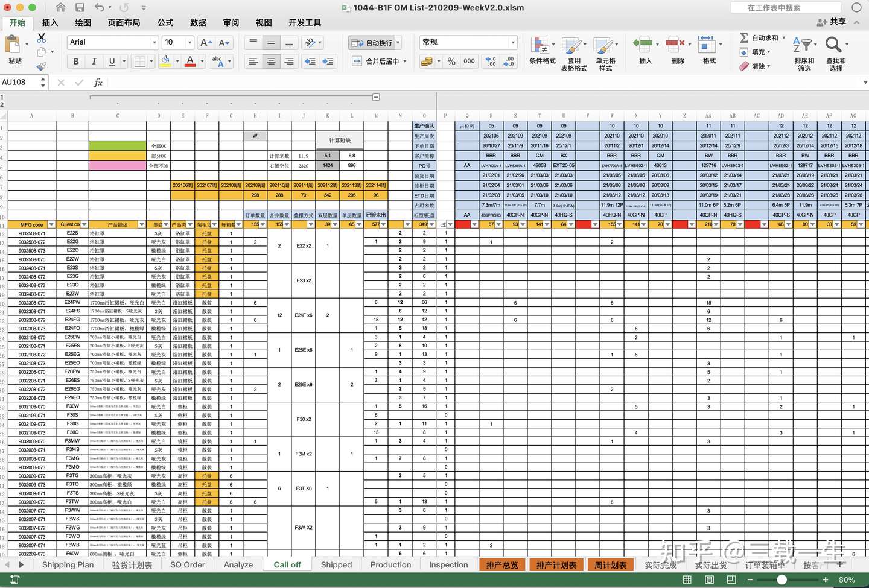Image resolution: width=869 pixels, height=588 pixels.
Task: Right-align cell text
Action: (x=290, y=61)
